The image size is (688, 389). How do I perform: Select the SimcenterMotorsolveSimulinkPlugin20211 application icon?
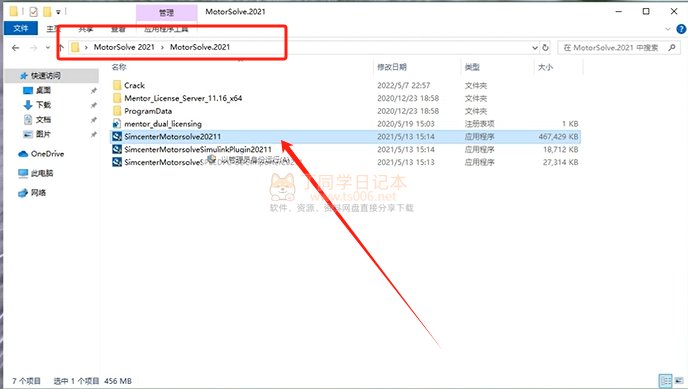(x=117, y=149)
